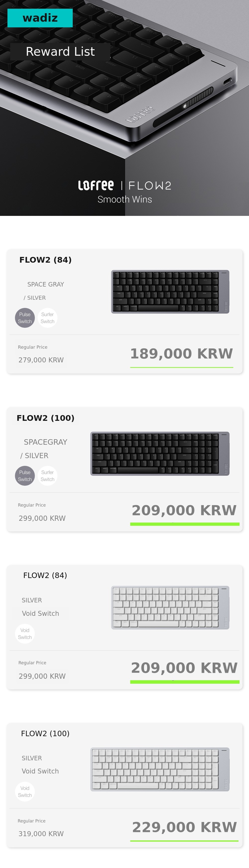
Task: Open white FLOW2 (84) keyboard image
Action: [170, 608]
